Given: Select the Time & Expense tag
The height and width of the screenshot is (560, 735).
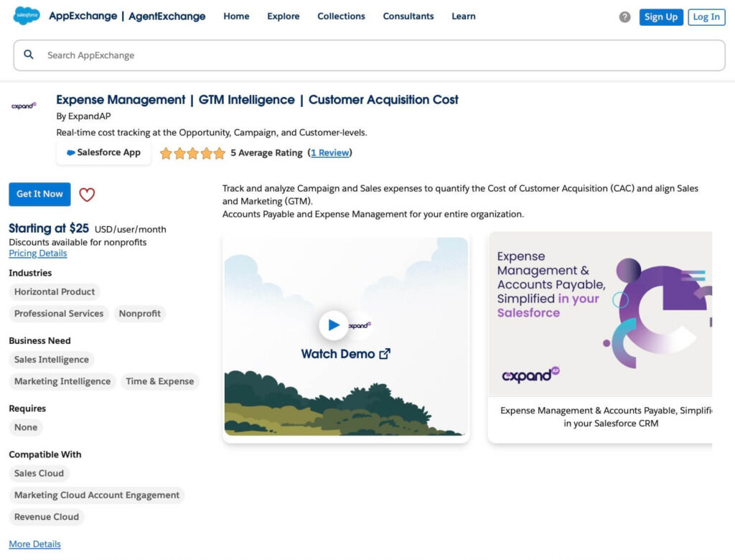Looking at the screenshot, I should point(160,381).
